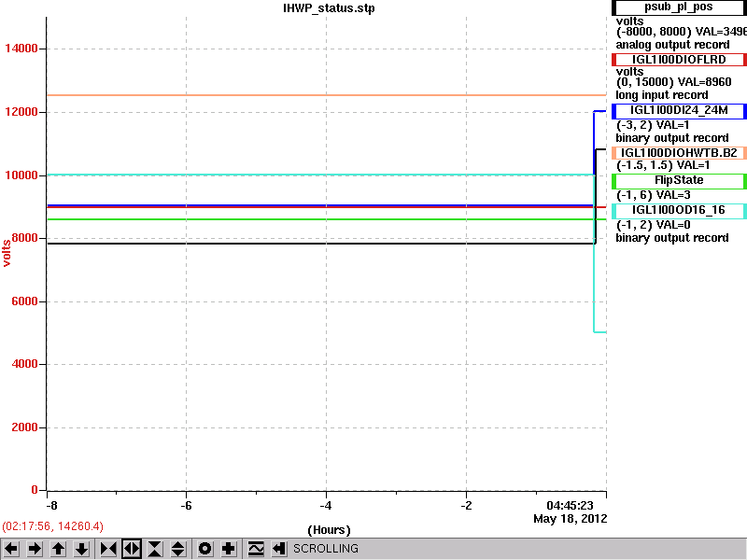
Task: Click the plus icon in the toolbar
Action: tap(228, 549)
